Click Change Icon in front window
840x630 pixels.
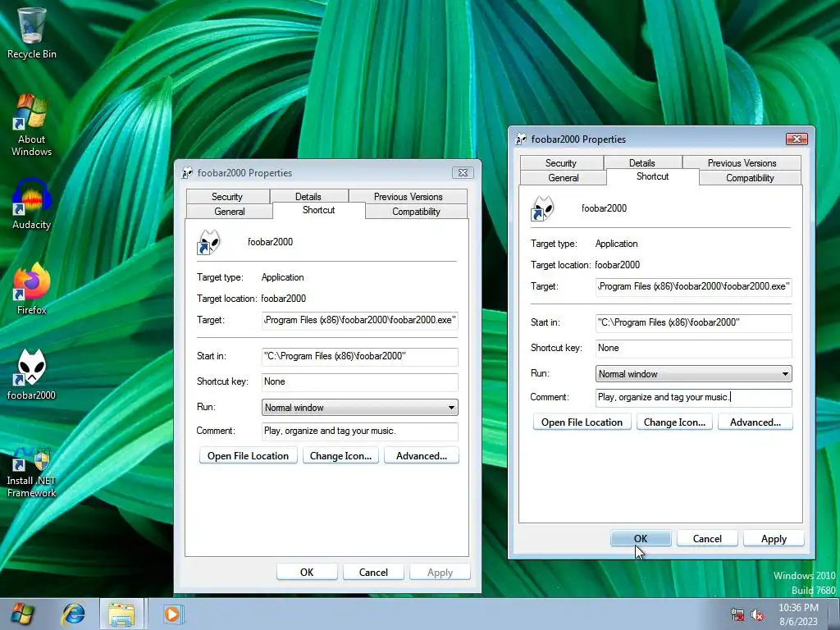(674, 422)
